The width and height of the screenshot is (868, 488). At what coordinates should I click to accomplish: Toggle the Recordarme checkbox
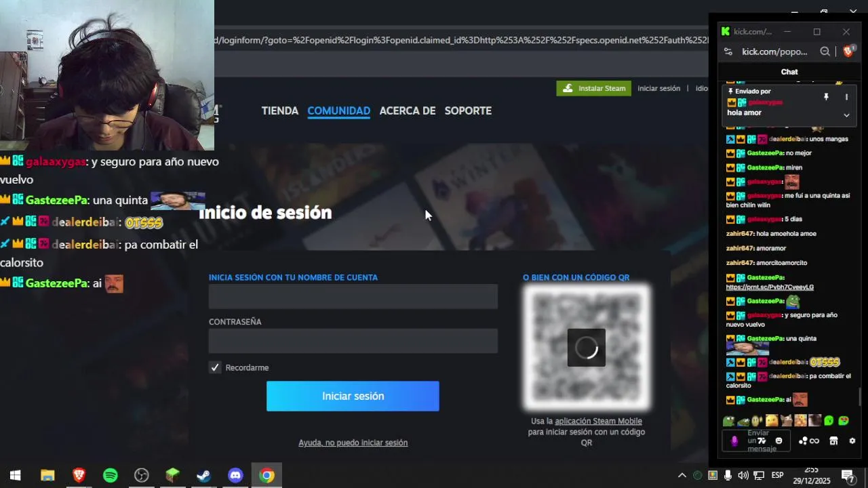(x=215, y=367)
